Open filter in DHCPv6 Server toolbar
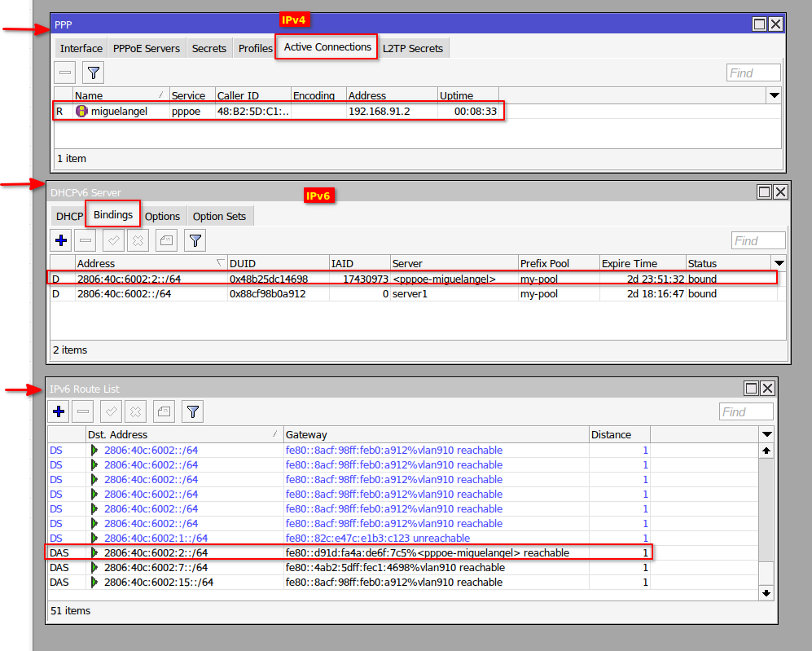 coord(195,240)
